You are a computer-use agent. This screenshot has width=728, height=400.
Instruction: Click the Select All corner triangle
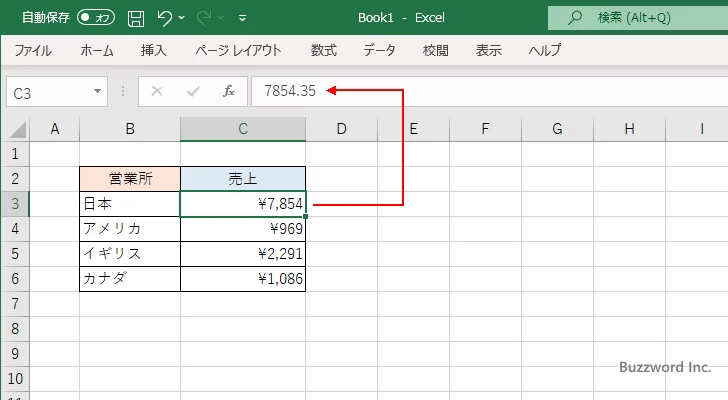point(18,129)
